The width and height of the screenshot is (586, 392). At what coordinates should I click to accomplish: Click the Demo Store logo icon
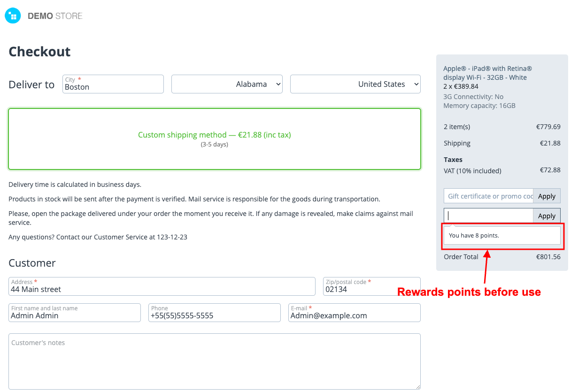[13, 16]
